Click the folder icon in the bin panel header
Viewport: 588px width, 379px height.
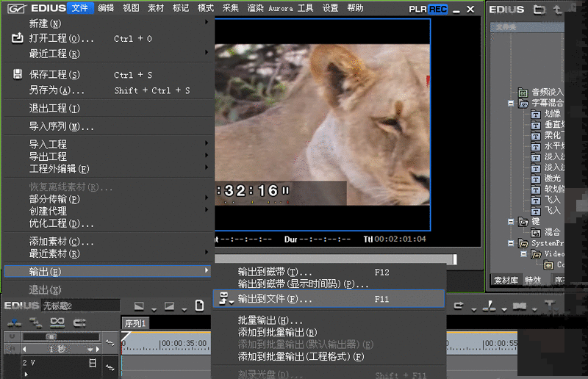[x=539, y=10]
